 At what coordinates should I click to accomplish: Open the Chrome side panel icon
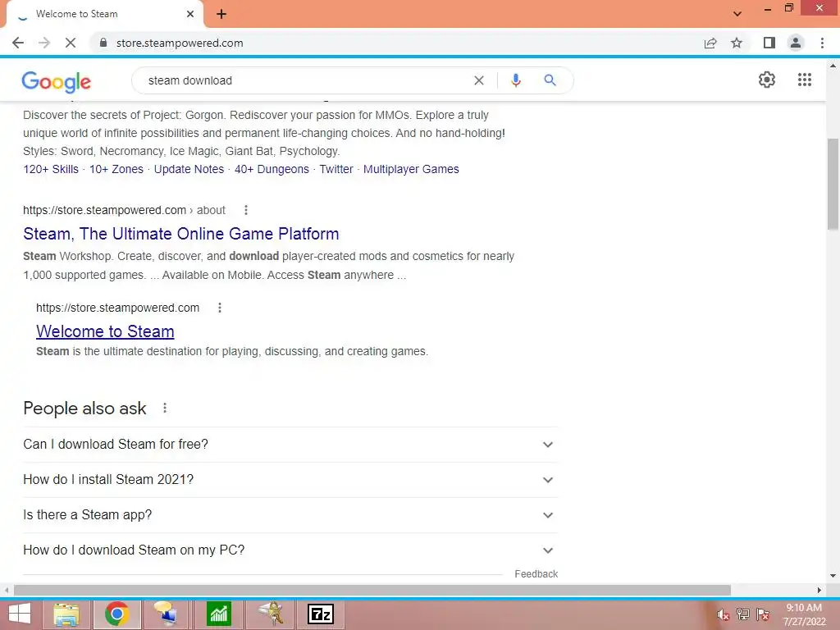tap(769, 43)
